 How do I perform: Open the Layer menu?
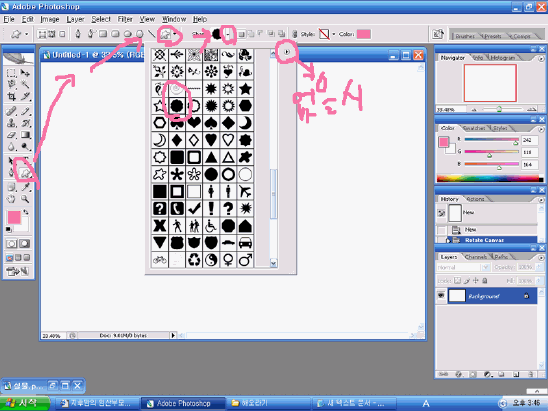75,19
